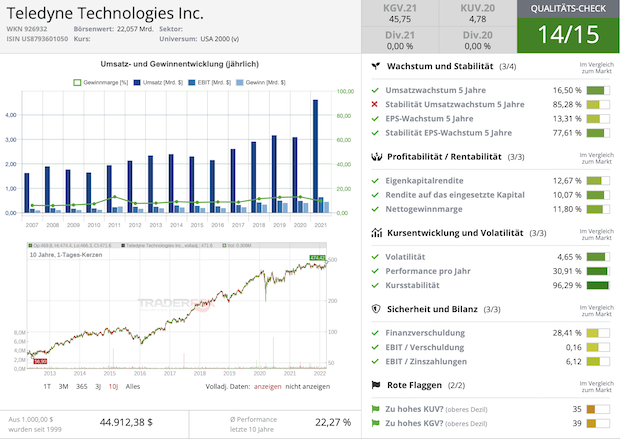Click the Div.20 0,00 % tile

coord(478,40)
